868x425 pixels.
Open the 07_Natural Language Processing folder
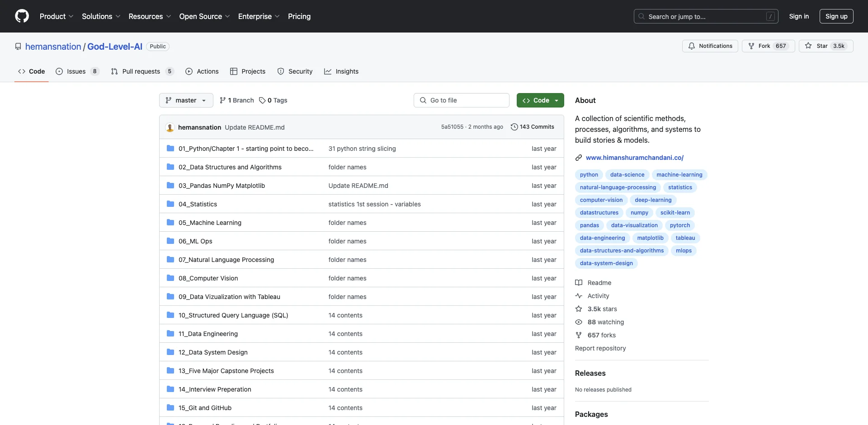pos(226,260)
